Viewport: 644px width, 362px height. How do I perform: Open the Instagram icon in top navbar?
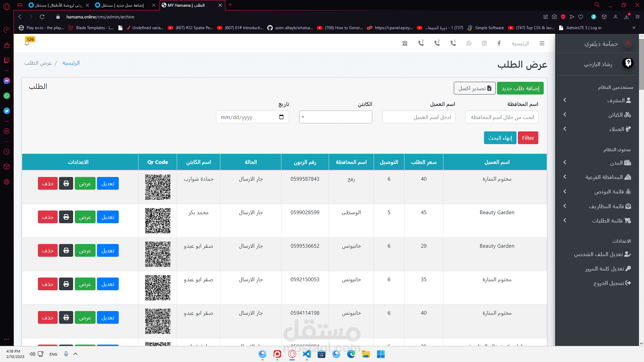(484, 43)
